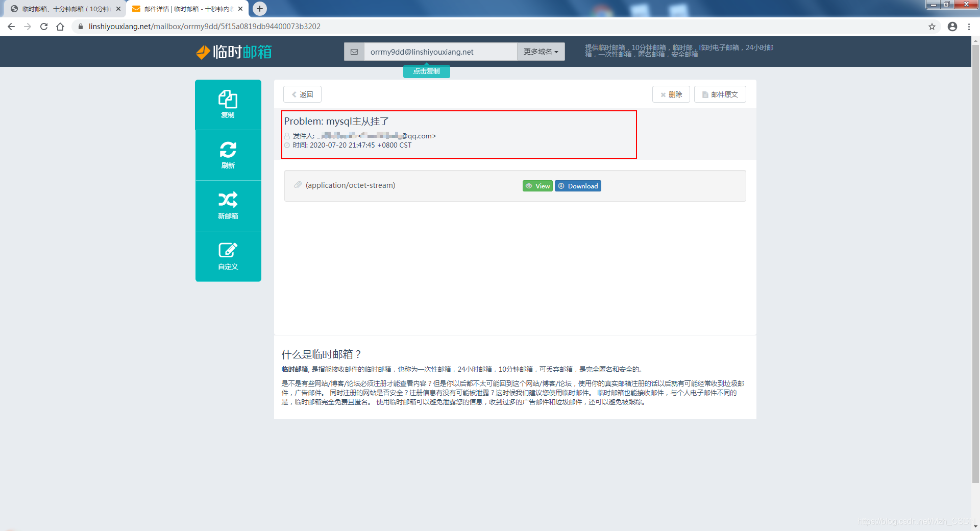This screenshot has height=531, width=980.
Task: Close the first 临时邮箱 tab
Action: point(118,9)
